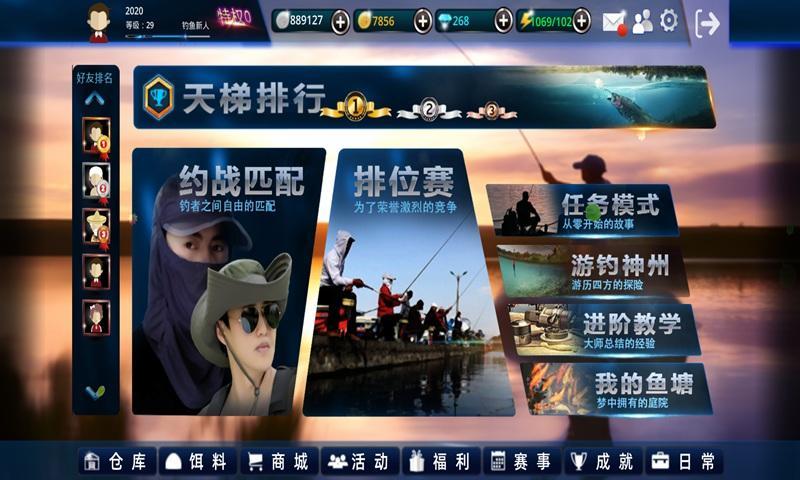This screenshot has height=480, width=800.
Task: Start 约战匹配 match mode
Action: point(229,282)
